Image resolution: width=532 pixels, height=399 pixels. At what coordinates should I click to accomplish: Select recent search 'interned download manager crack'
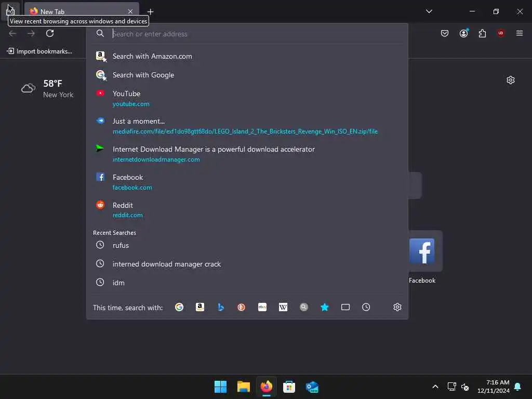[x=247, y=264]
